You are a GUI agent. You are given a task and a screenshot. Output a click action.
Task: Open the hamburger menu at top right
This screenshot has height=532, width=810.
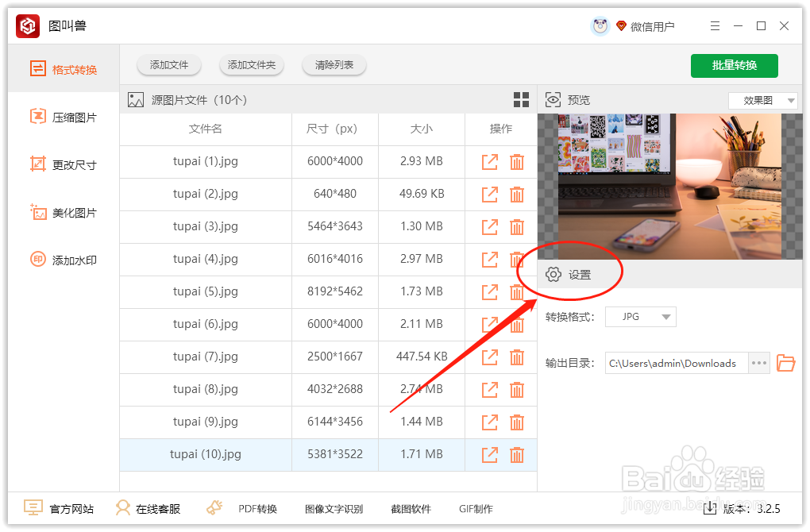pos(715,25)
